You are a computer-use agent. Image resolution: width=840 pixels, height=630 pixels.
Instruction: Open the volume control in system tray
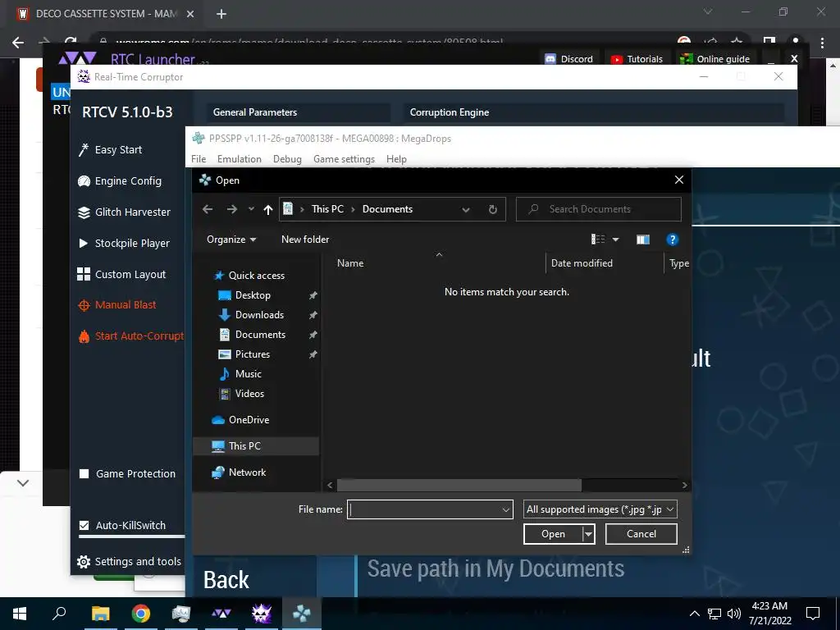pos(733,614)
